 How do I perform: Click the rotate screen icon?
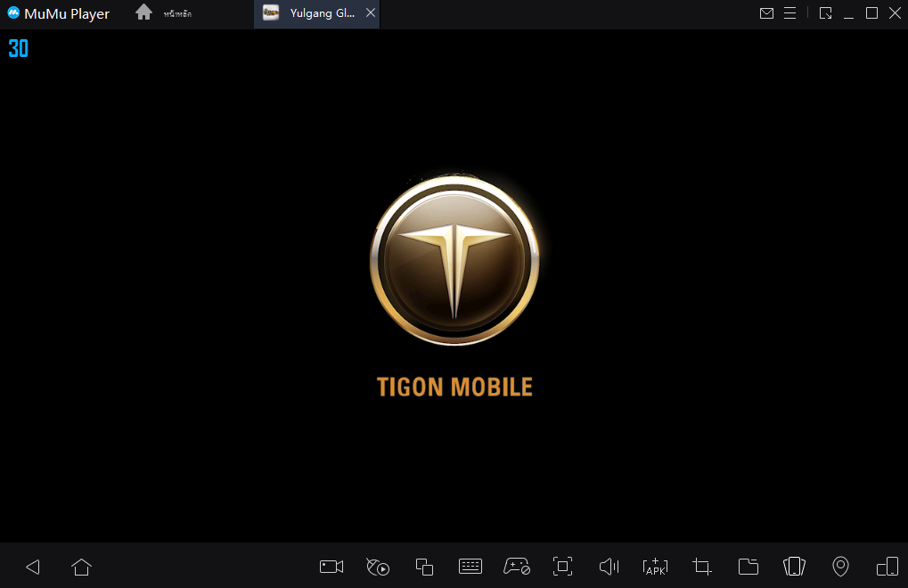click(888, 567)
